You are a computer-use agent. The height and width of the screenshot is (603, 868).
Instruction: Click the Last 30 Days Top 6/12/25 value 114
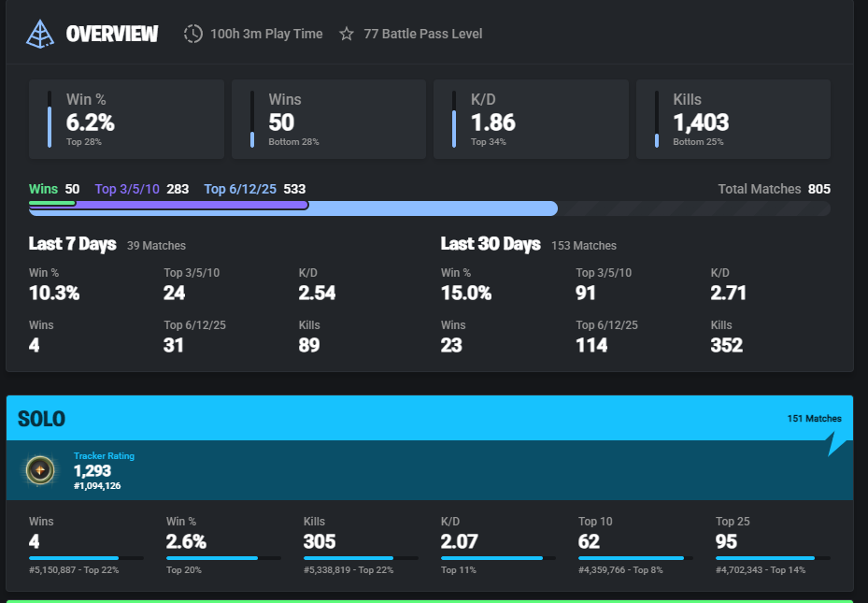click(x=591, y=346)
